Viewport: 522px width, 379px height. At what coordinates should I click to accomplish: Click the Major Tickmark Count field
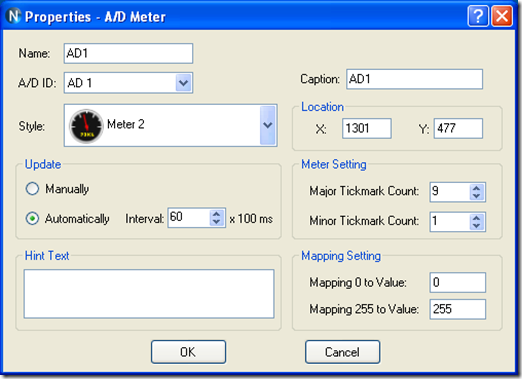pos(450,192)
